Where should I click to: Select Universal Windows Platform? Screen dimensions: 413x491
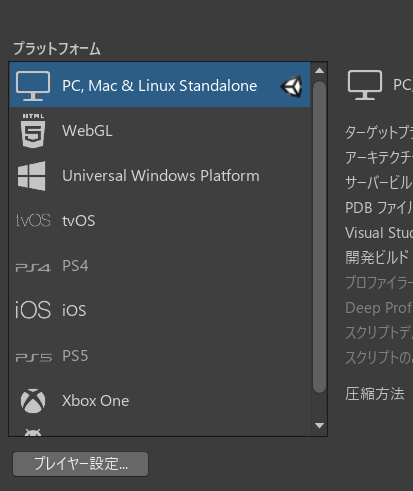coord(160,176)
